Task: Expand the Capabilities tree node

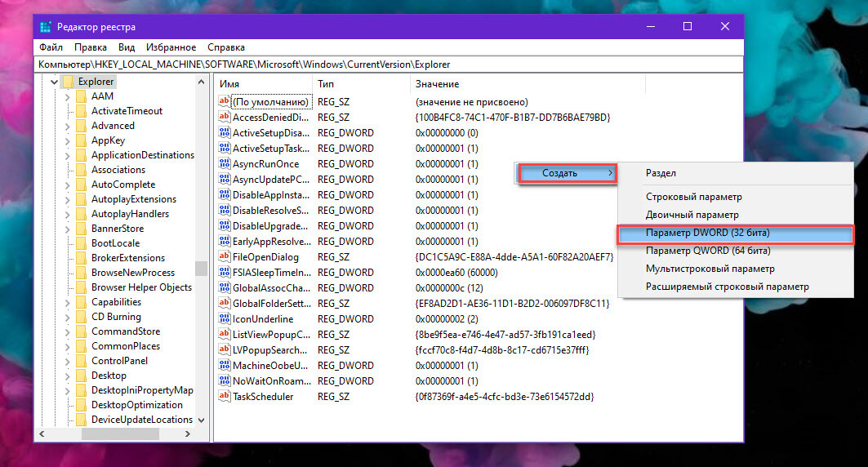Action: click(x=68, y=302)
